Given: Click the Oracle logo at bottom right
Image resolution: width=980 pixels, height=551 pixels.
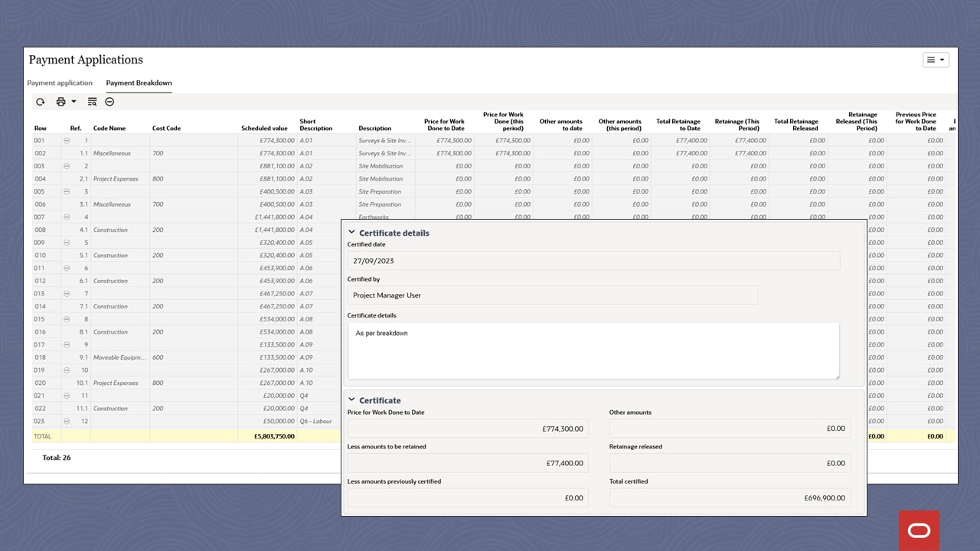Looking at the screenshot, I should 919,530.
